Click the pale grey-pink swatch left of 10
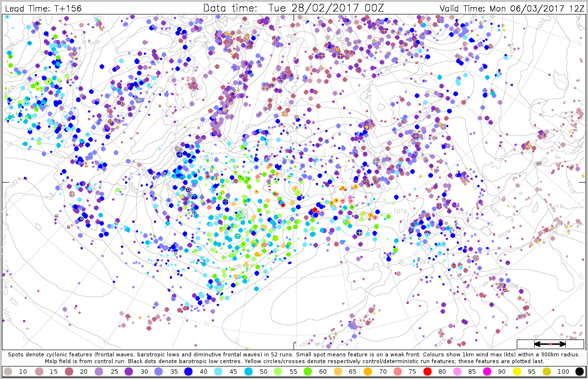 (8, 371)
